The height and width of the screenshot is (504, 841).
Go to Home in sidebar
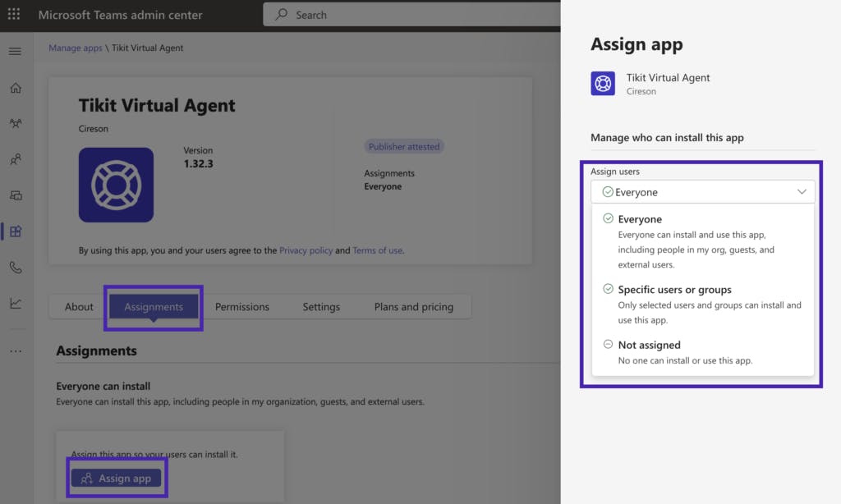tap(16, 89)
